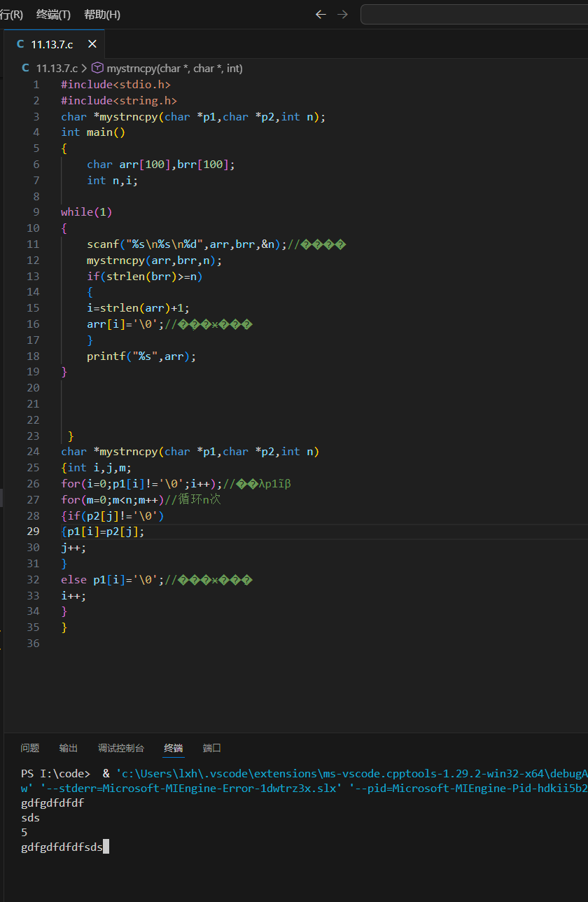
Task: Click the 'while(1)' statement
Action: click(x=86, y=212)
